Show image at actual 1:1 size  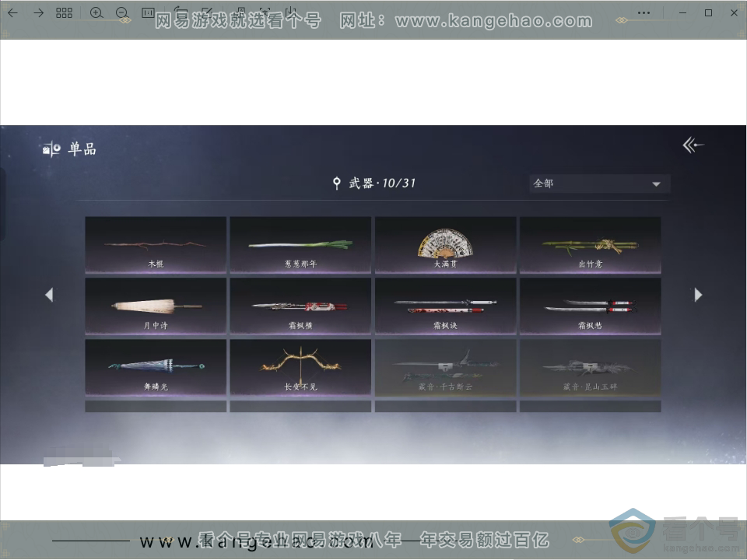tap(148, 13)
